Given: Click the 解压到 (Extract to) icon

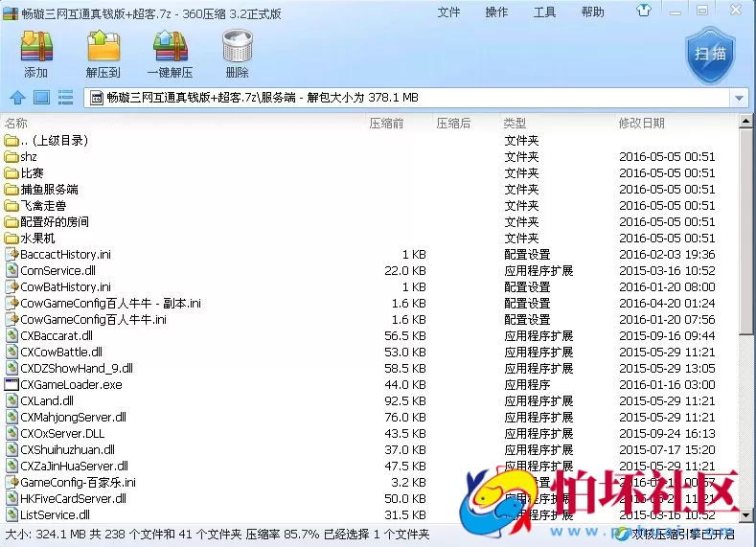Looking at the screenshot, I should [x=103, y=46].
